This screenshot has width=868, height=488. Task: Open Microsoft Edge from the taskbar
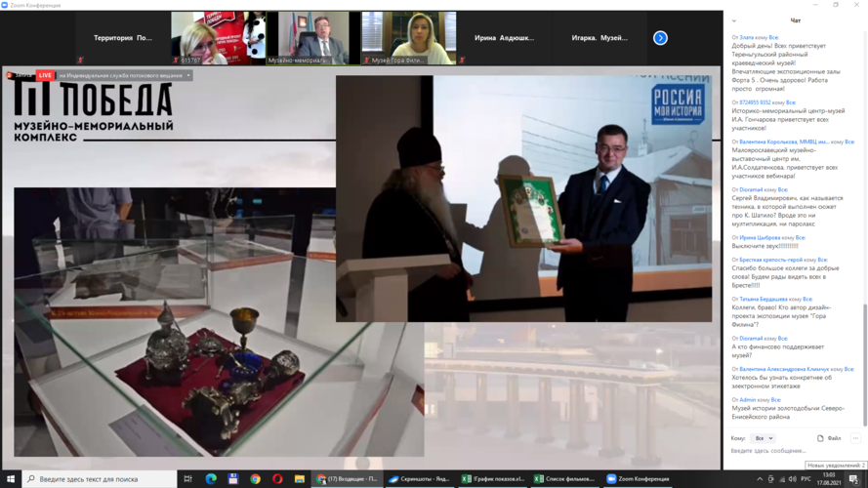[x=211, y=479]
